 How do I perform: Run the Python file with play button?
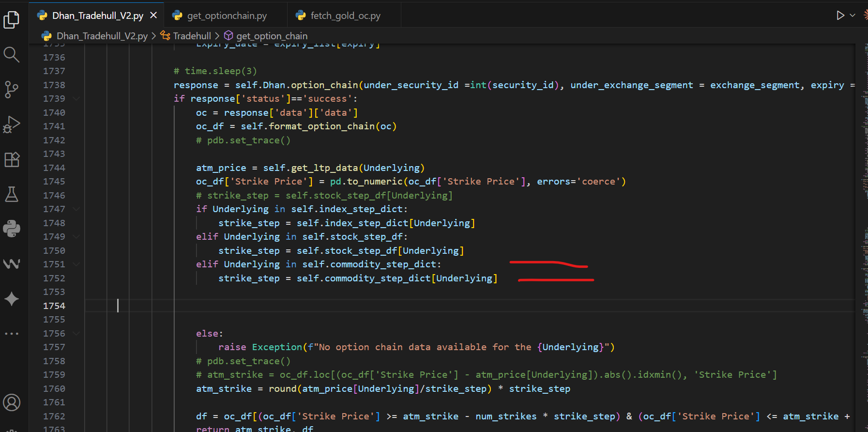tap(840, 15)
